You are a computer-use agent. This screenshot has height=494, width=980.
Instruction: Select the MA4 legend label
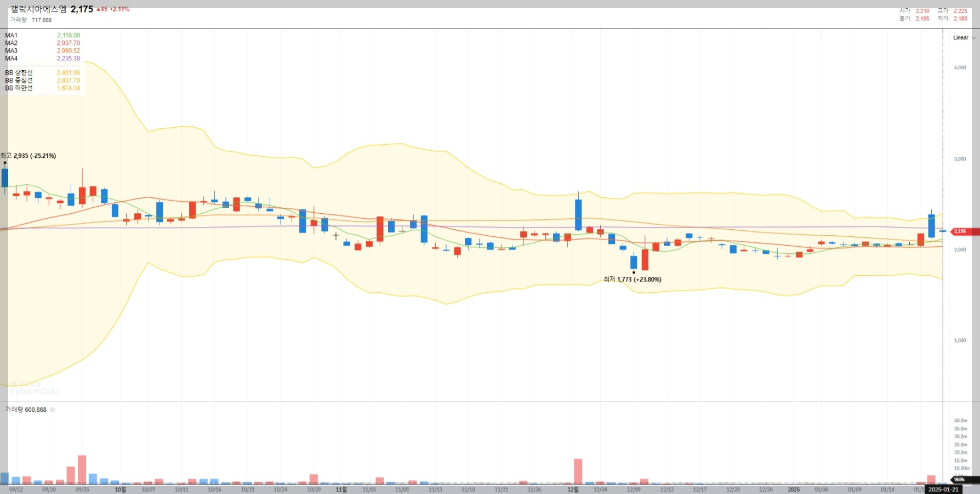pos(12,58)
